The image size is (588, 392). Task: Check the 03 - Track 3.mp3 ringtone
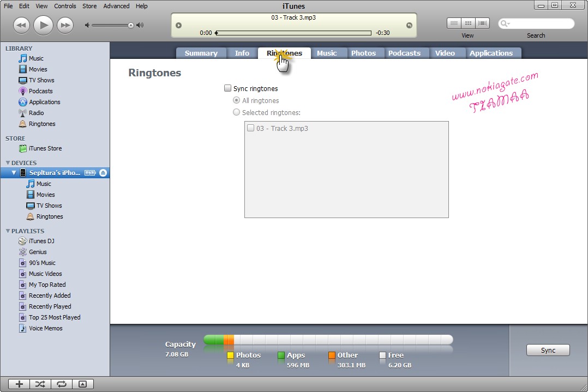[x=251, y=128]
